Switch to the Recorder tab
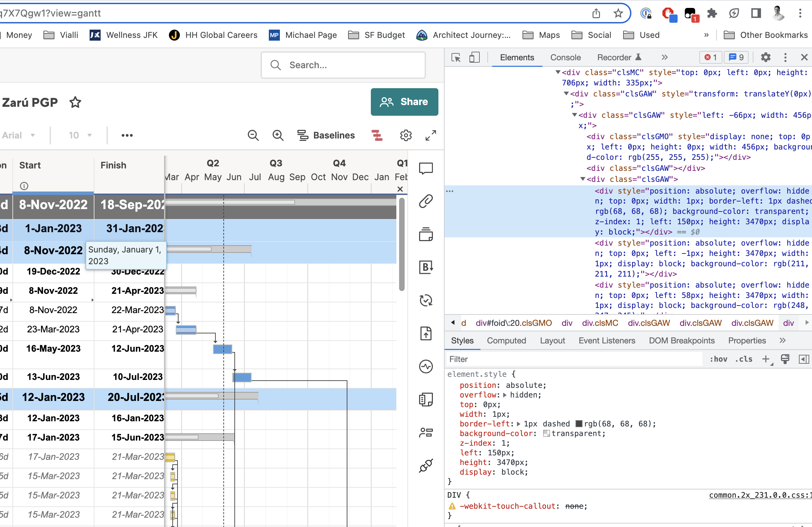This screenshot has height=527, width=812. 619,58
